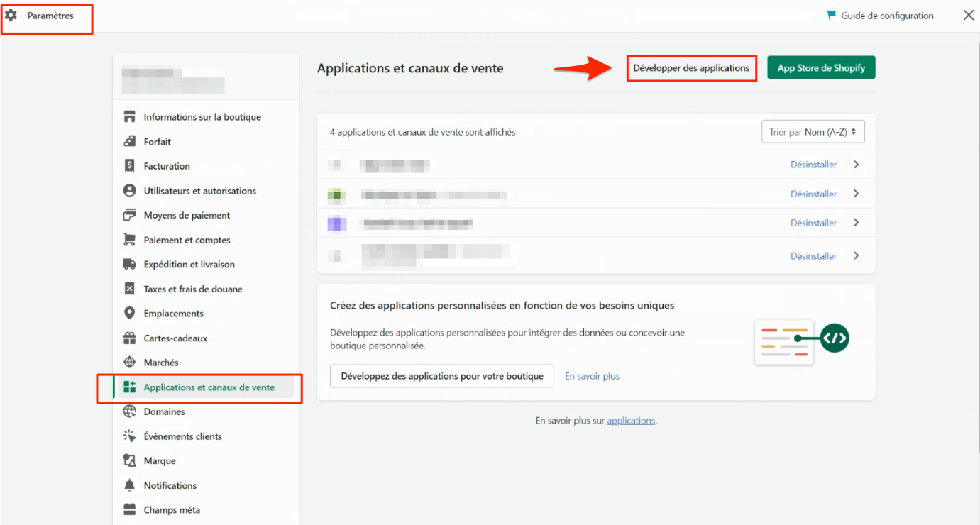Expand the fourth app row chevron
980x525 pixels.
point(857,255)
